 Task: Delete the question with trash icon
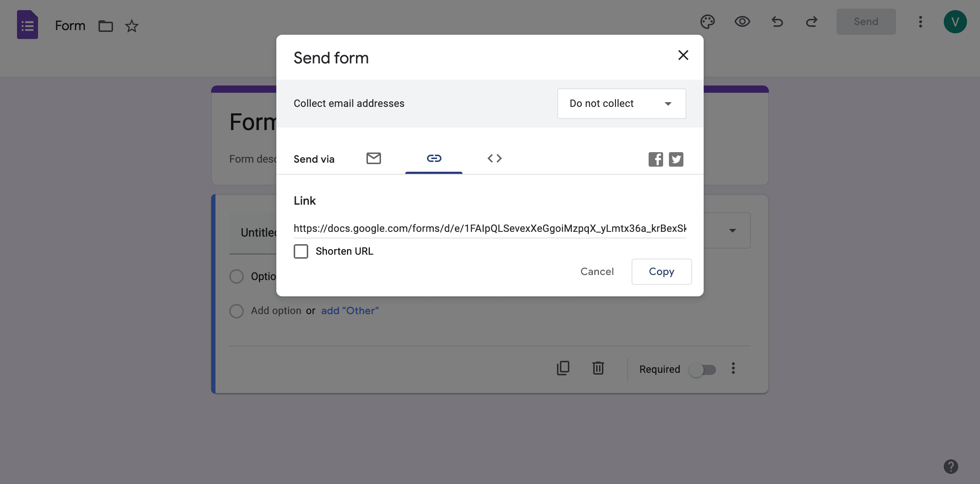pyautogui.click(x=598, y=368)
